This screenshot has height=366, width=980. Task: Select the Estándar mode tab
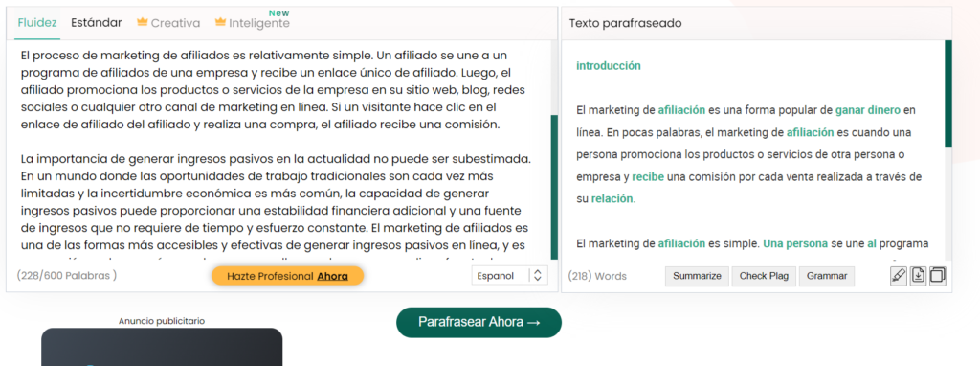pos(97,23)
